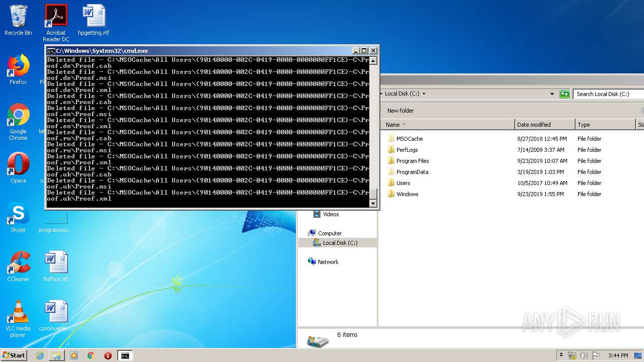Select Computer in navigation pane
The image size is (644, 362).
point(330,233)
